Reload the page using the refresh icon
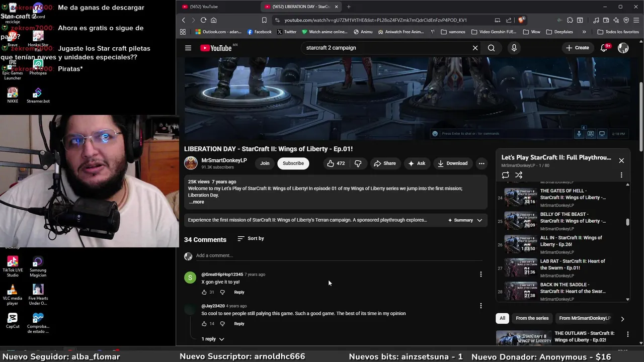The height and width of the screenshot is (362, 644). coord(203,20)
